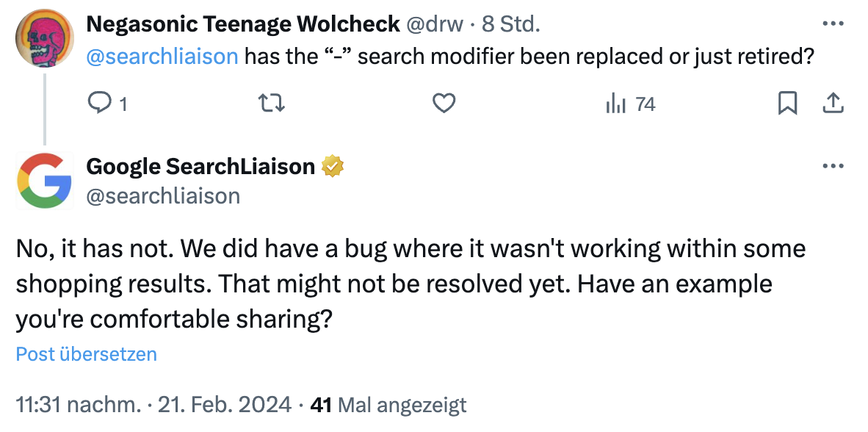Open the more options menu on drw's tweet
The height and width of the screenshot is (432, 868).
833,24
